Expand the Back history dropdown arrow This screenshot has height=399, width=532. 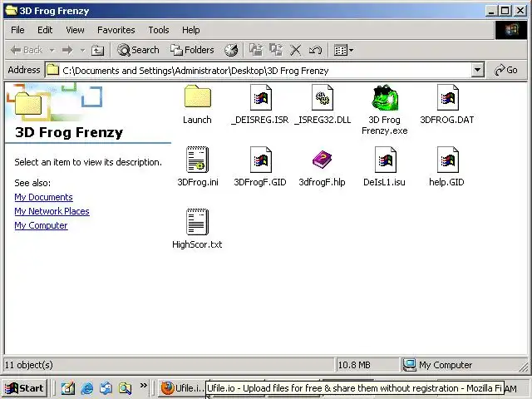coord(52,50)
